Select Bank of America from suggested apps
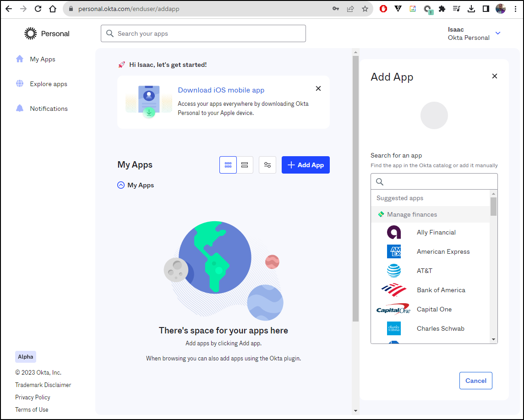Viewport: 524px width, 420px height. 431,290
